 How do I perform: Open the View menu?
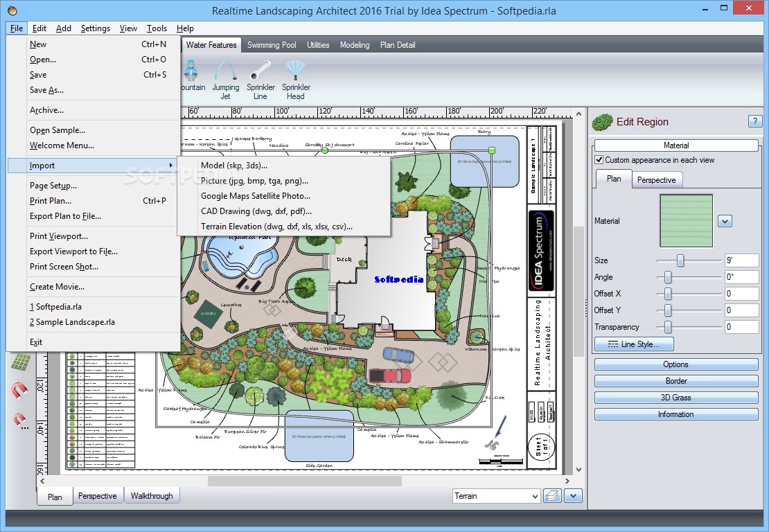click(128, 28)
